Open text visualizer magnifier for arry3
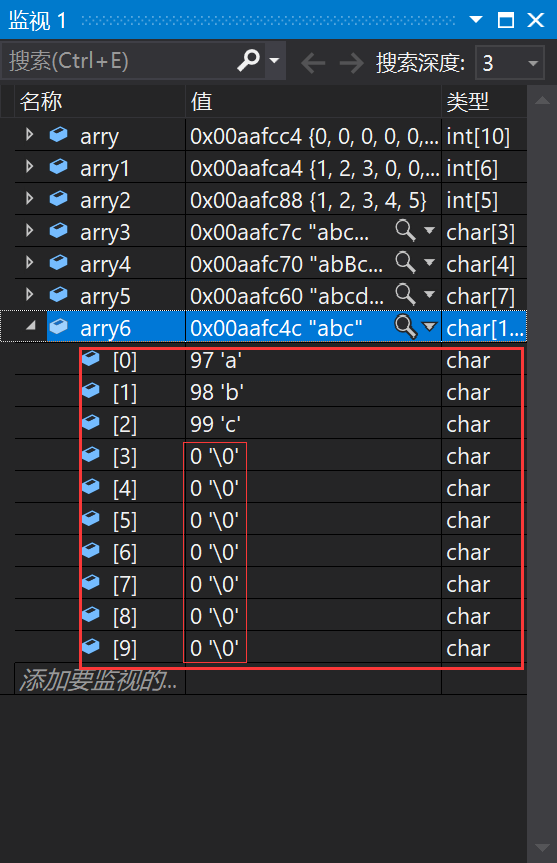557x863 pixels. coord(406,231)
